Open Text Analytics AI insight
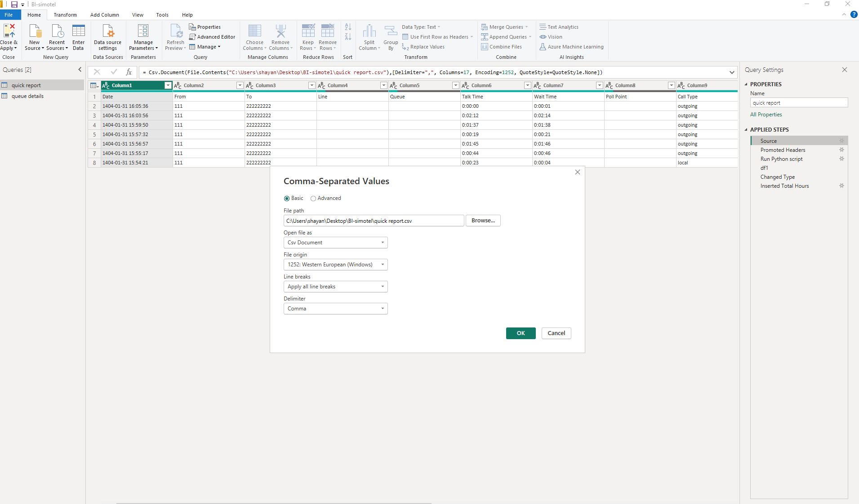This screenshot has height=504, width=859. coord(559,27)
